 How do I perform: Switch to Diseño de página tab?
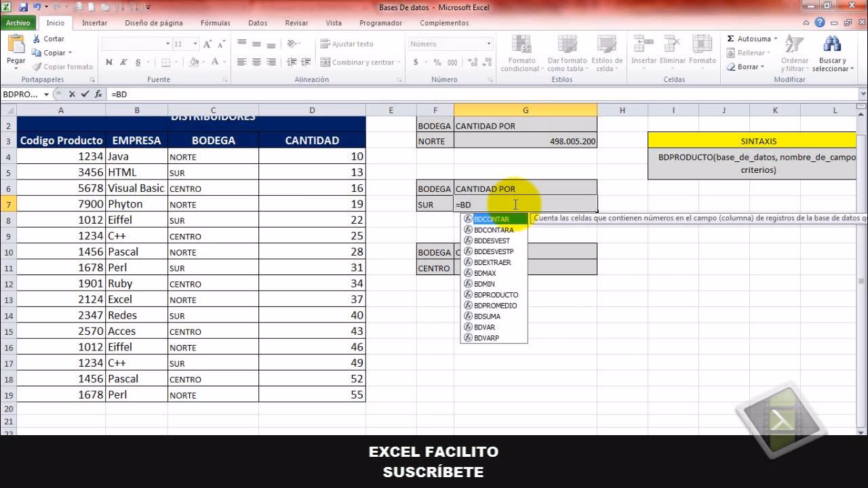(154, 23)
